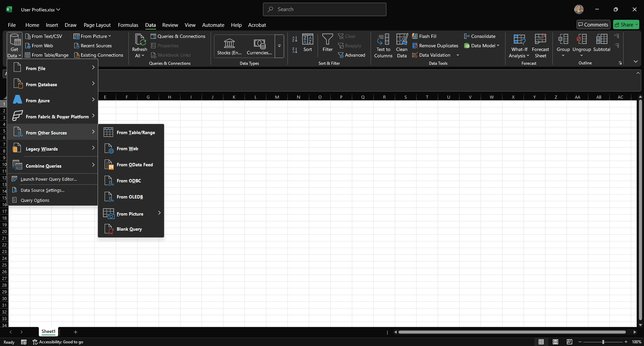Collapse the ribbon with chevron
The width and height of the screenshot is (644, 346).
(x=636, y=62)
